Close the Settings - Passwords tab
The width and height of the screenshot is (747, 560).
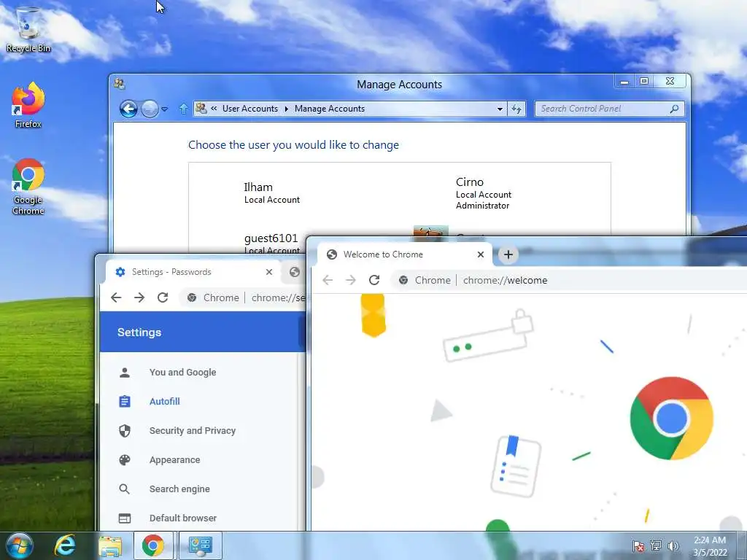point(269,272)
